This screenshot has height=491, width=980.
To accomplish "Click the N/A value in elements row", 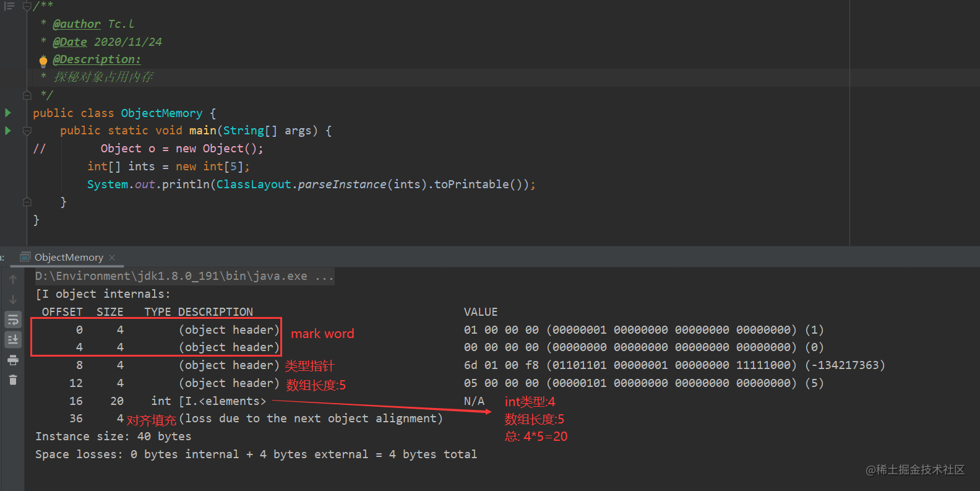I will point(474,401).
